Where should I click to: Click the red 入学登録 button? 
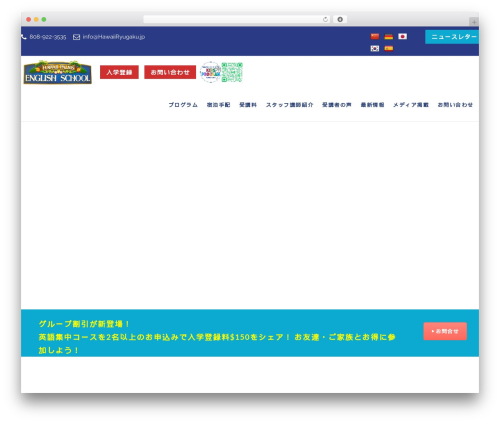point(119,72)
